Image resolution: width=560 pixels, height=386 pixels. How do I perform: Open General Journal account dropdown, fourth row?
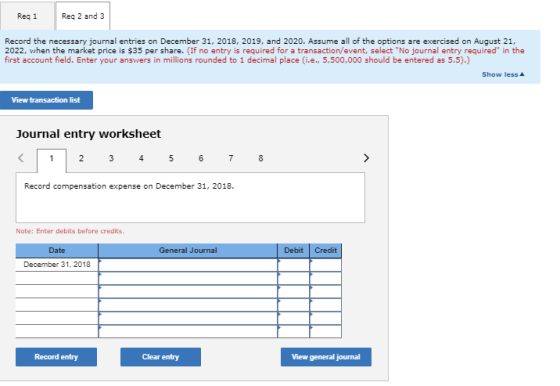188,305
